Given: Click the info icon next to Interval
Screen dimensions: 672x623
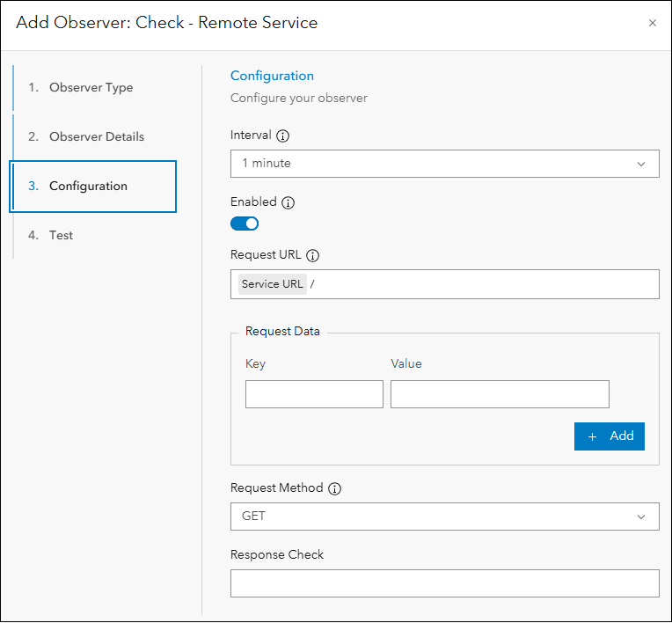Looking at the screenshot, I should pyautogui.click(x=282, y=136).
